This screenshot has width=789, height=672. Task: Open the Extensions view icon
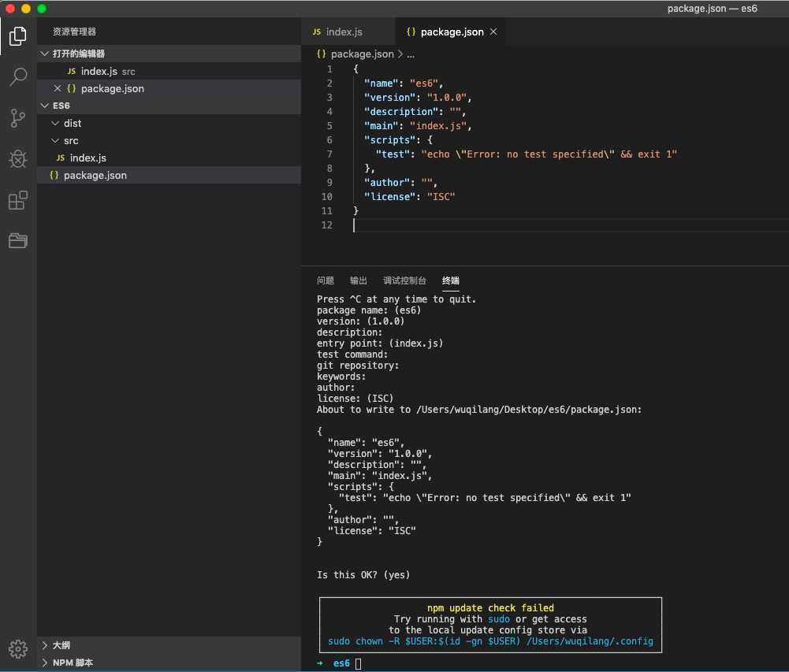(17, 200)
